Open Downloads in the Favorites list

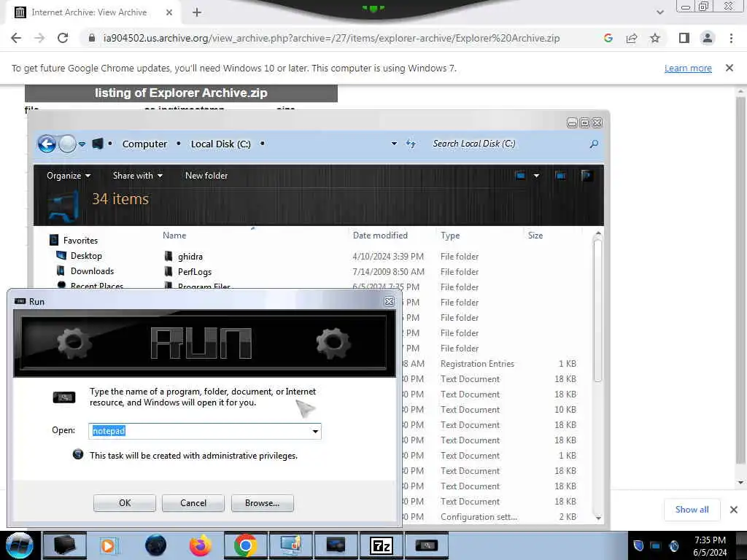tap(92, 271)
